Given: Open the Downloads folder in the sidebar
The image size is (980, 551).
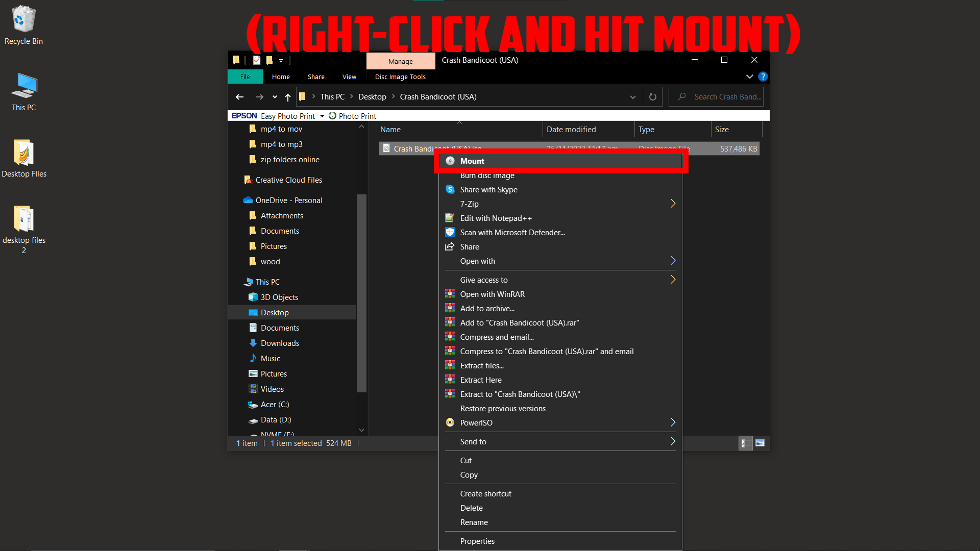Looking at the screenshot, I should pyautogui.click(x=280, y=343).
